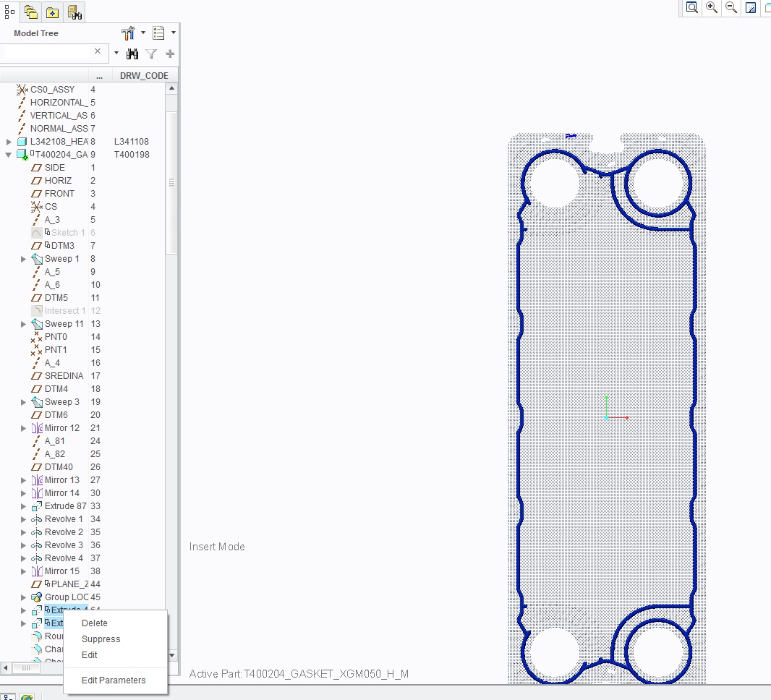
Task: Select the Intersect 1 feature
Action: click(65, 311)
